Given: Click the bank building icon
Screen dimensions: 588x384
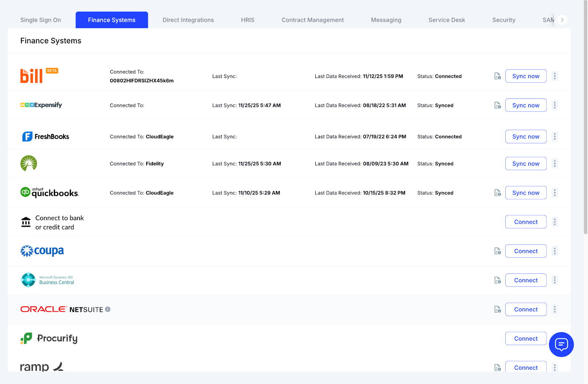Looking at the screenshot, I should [25, 222].
